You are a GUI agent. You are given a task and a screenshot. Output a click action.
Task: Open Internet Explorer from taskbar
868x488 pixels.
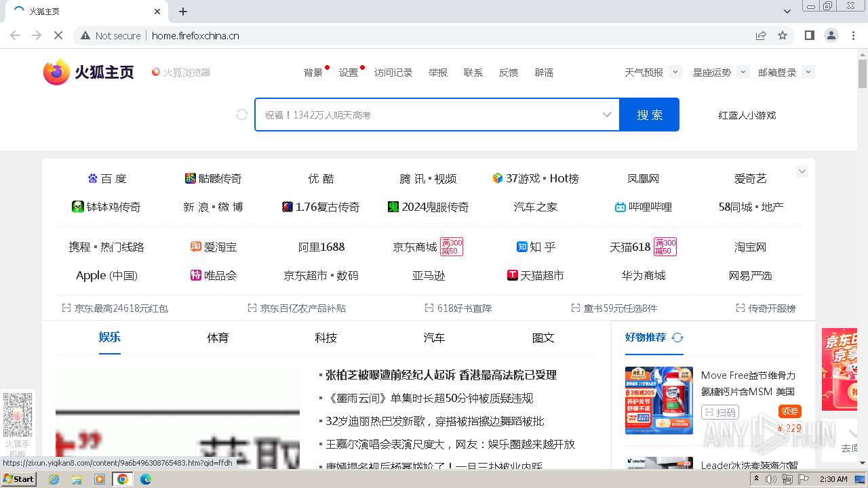pos(54,479)
